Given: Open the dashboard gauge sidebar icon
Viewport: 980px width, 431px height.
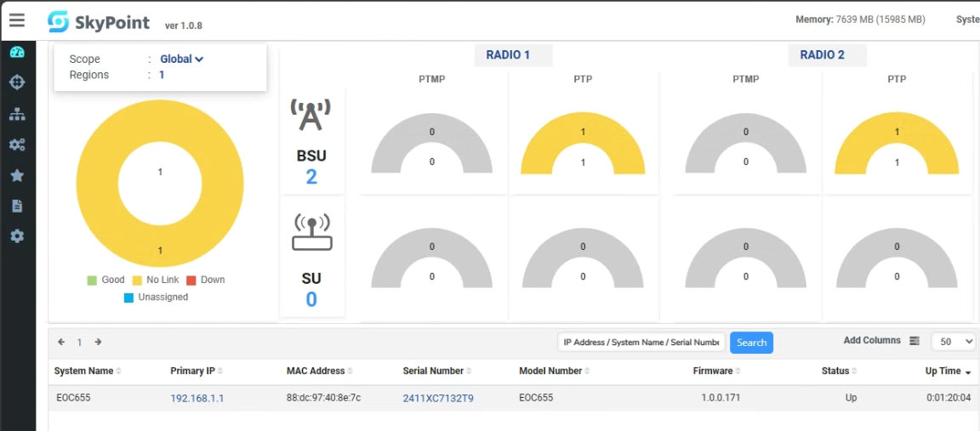Looking at the screenshot, I should pos(17,52).
